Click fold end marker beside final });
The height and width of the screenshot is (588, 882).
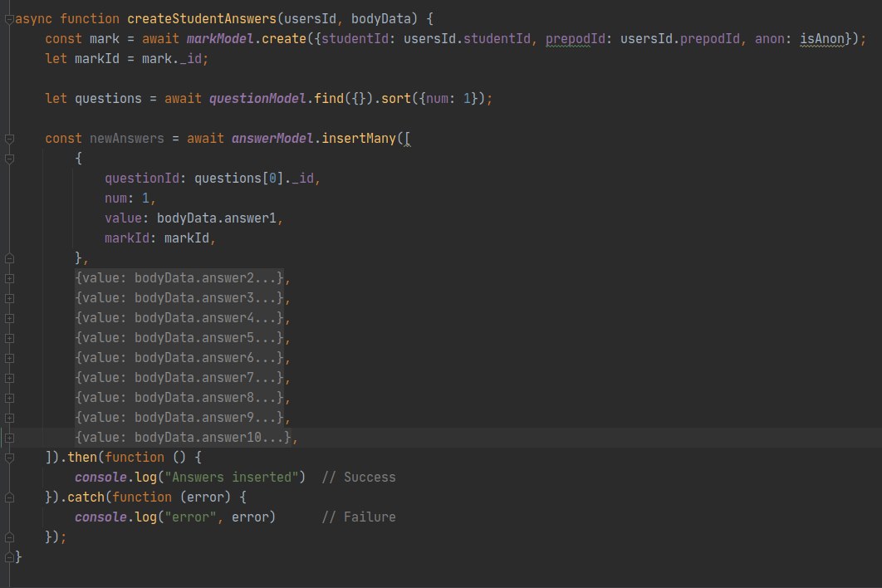[x=10, y=537]
